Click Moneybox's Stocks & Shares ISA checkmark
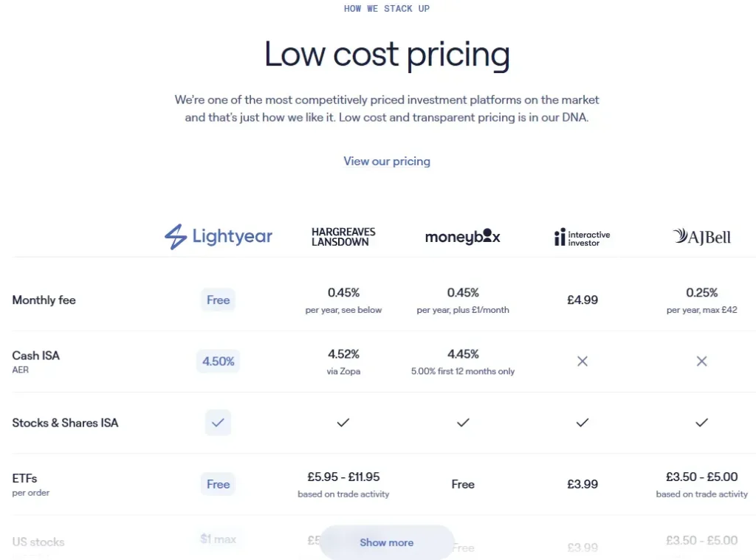The image size is (756, 560). 463,423
